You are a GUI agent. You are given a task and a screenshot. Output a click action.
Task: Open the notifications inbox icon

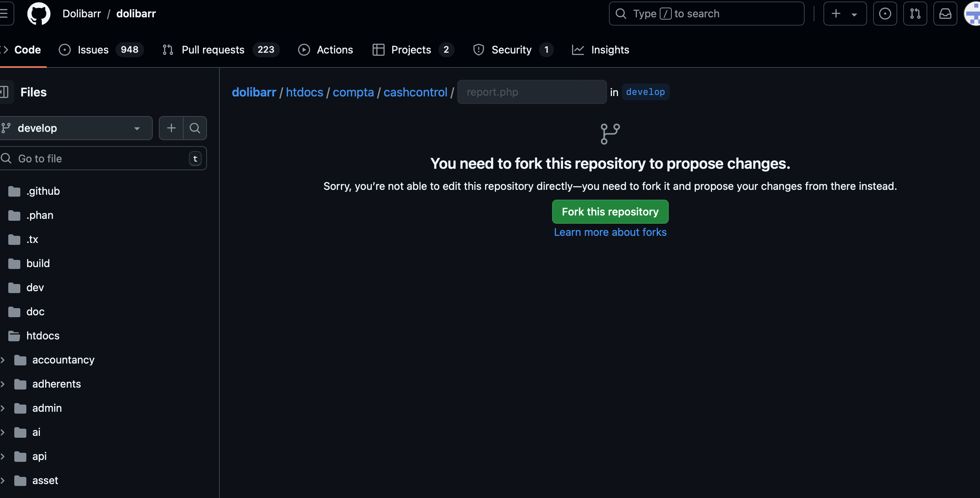(x=945, y=14)
